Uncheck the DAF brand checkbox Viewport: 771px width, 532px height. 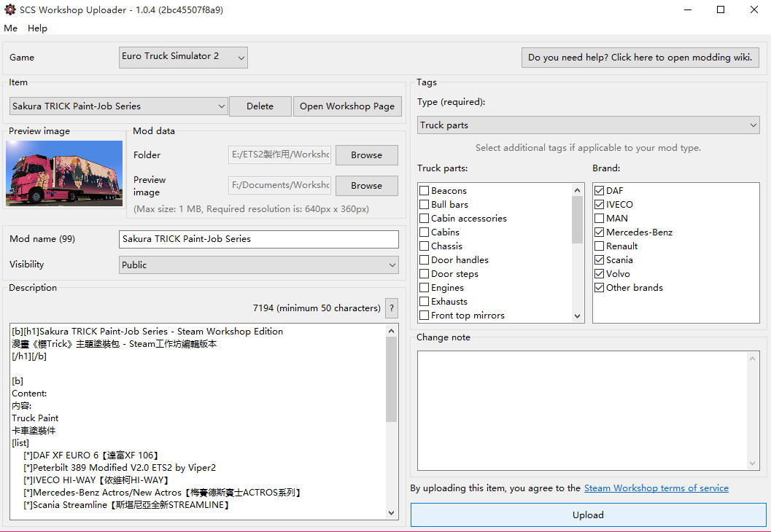(600, 191)
